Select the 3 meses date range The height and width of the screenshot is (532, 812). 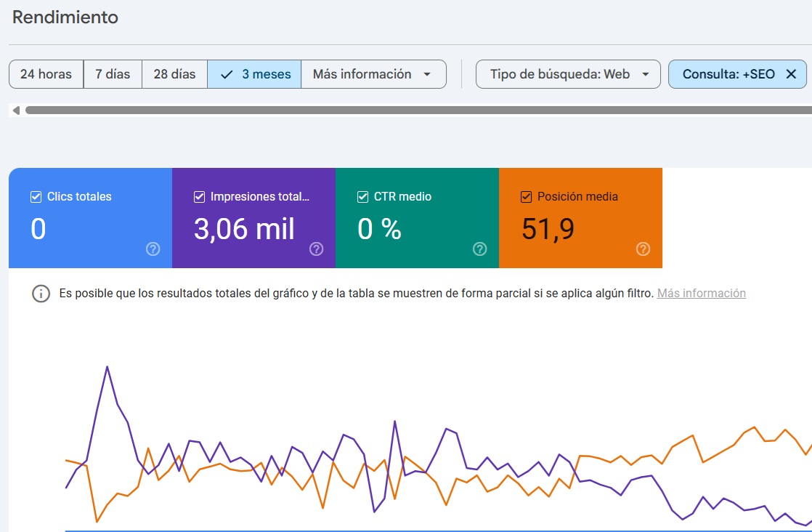pos(254,74)
